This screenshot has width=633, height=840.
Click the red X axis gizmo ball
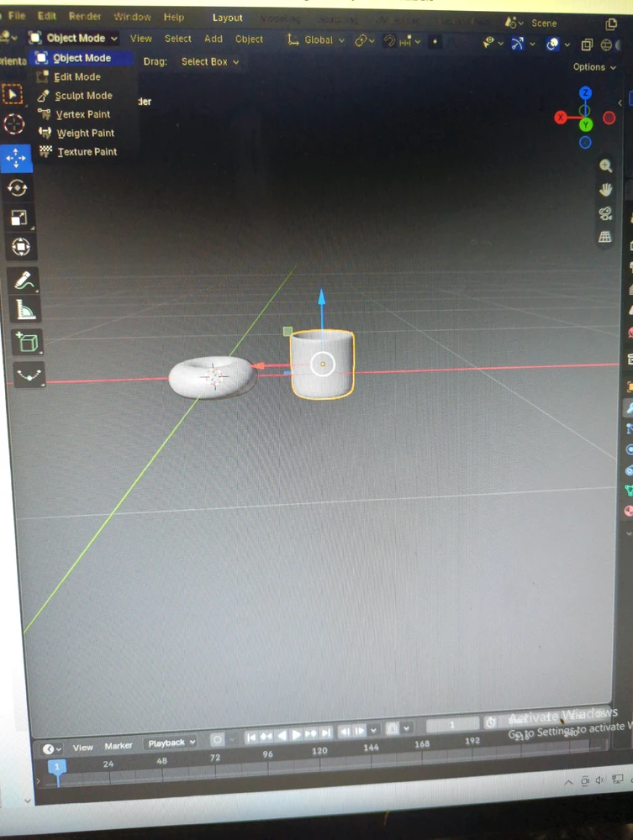(561, 118)
